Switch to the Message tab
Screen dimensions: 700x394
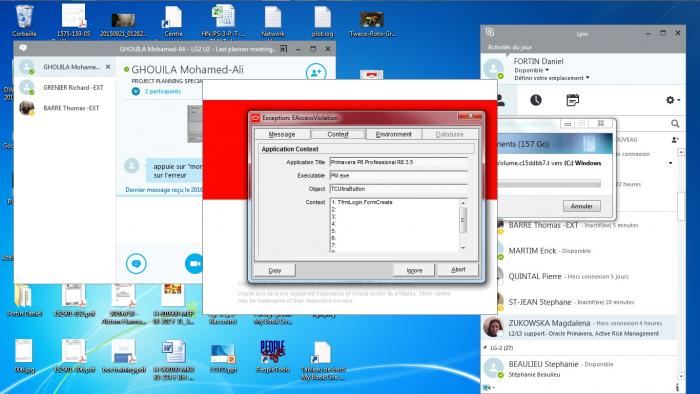click(x=282, y=134)
